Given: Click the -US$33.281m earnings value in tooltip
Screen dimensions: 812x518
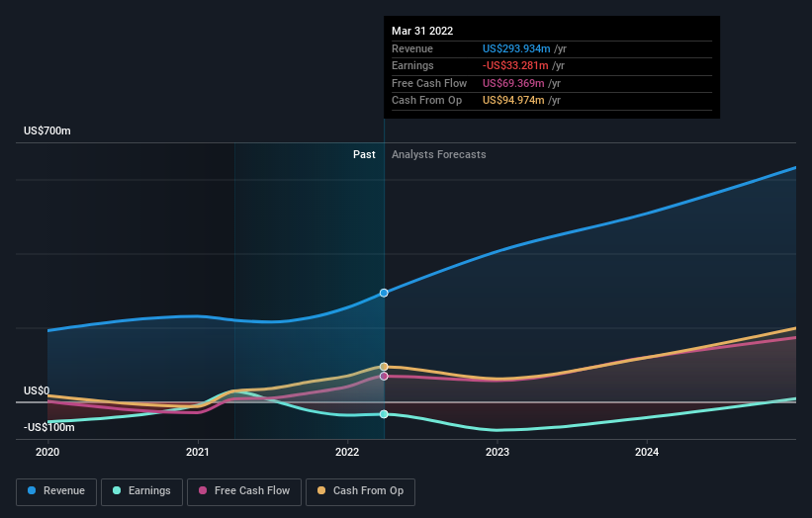Looking at the screenshot, I should [515, 65].
